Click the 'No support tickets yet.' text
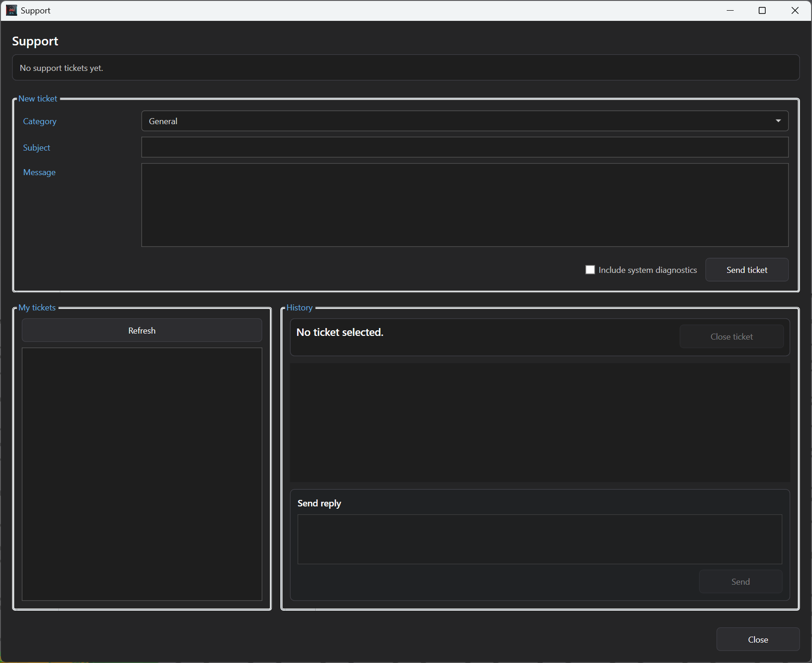The image size is (812, 663). click(61, 68)
